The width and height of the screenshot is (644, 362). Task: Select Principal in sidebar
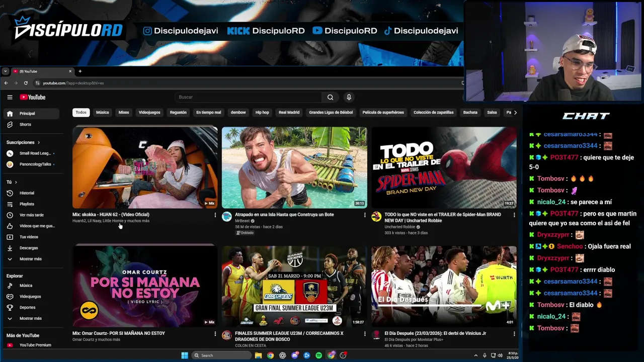pyautogui.click(x=30, y=114)
